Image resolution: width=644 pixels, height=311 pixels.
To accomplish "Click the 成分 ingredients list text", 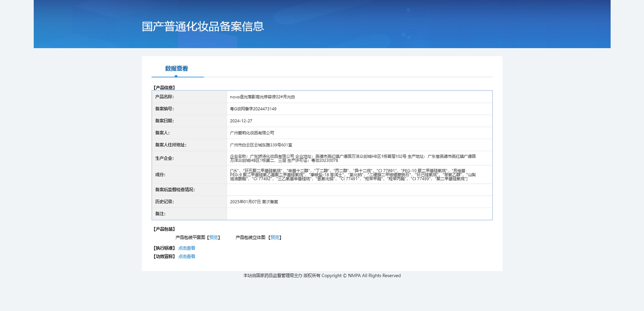I will [x=353, y=175].
